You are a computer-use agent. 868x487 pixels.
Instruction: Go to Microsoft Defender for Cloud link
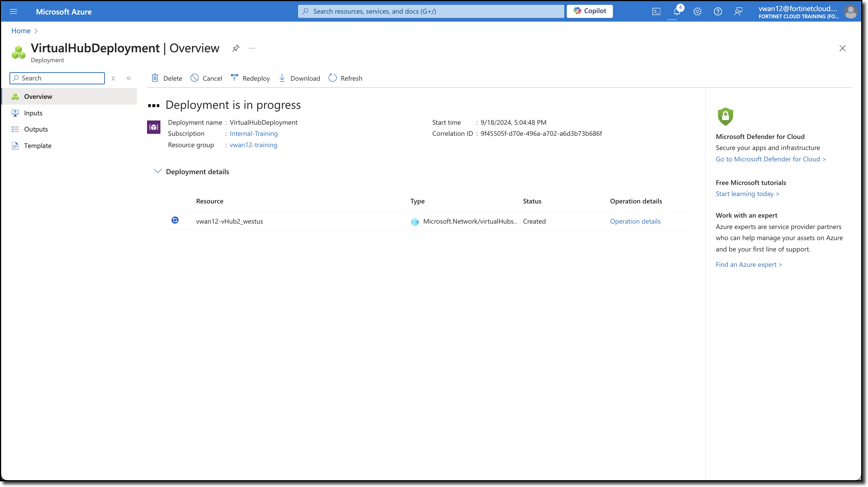(x=771, y=159)
